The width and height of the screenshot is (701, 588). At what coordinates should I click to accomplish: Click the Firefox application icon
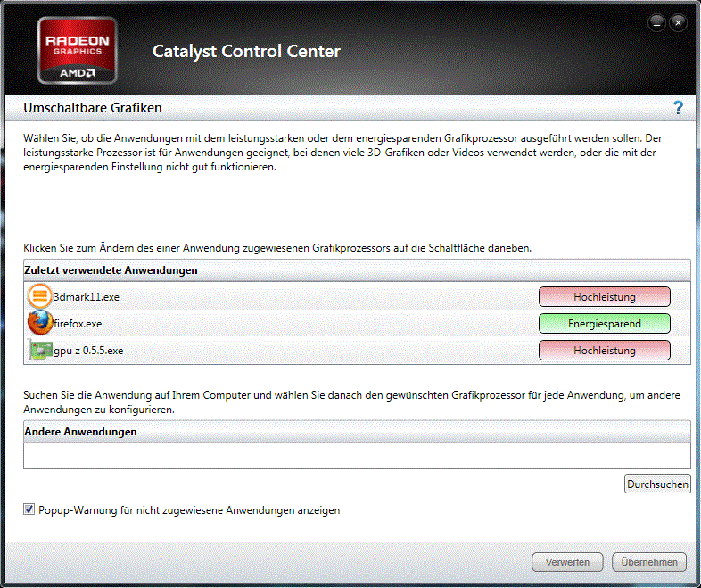click(x=40, y=323)
